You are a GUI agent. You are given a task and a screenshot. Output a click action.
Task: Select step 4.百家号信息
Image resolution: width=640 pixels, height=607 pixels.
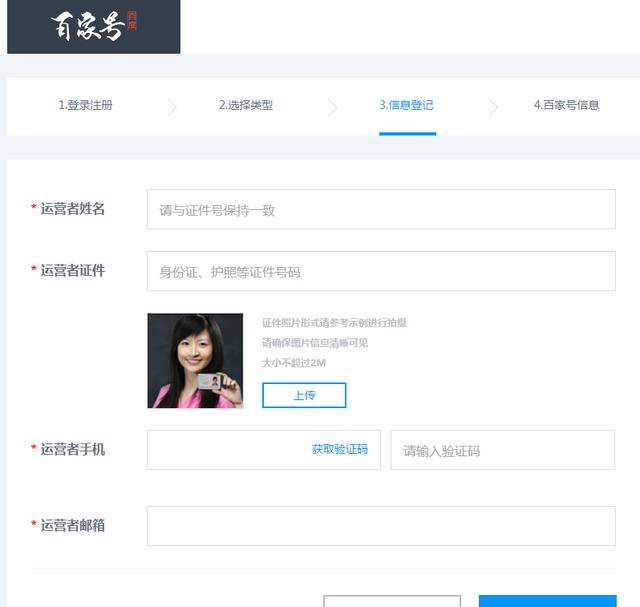(566, 105)
